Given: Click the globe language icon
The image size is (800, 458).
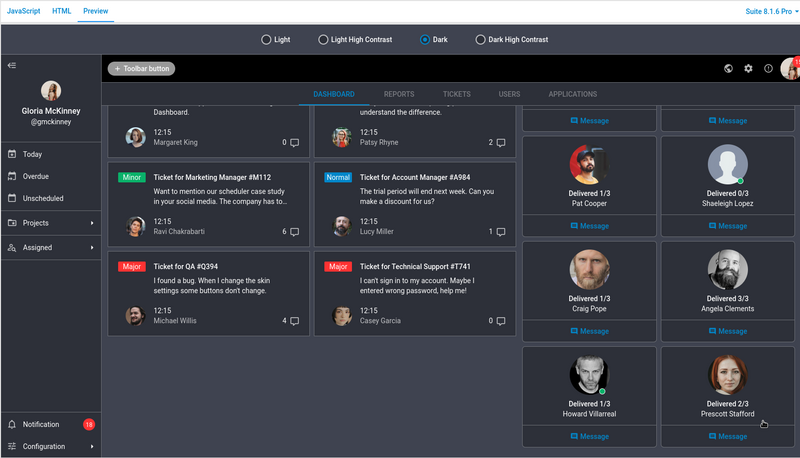Looking at the screenshot, I should pos(728,69).
